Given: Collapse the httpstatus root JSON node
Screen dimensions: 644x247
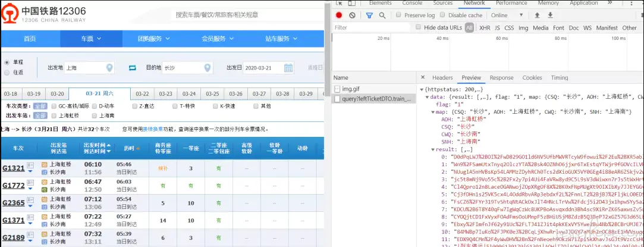Looking at the screenshot, I should click(x=422, y=89).
